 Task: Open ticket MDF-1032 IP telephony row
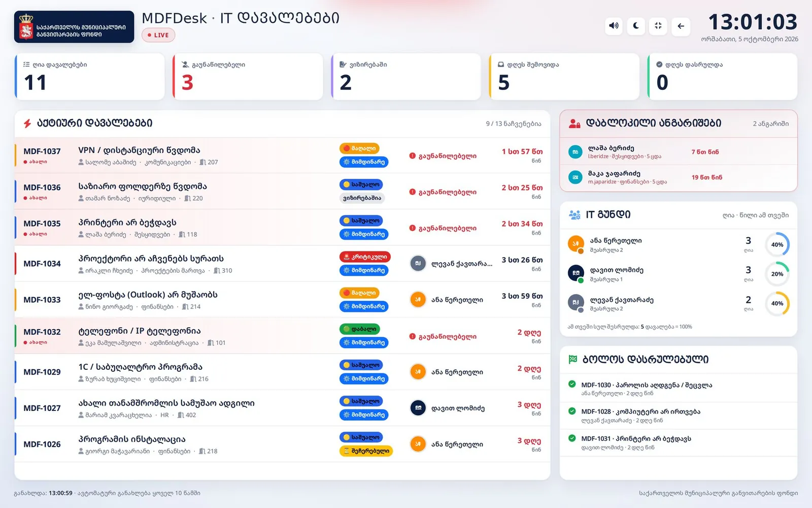tap(282, 336)
